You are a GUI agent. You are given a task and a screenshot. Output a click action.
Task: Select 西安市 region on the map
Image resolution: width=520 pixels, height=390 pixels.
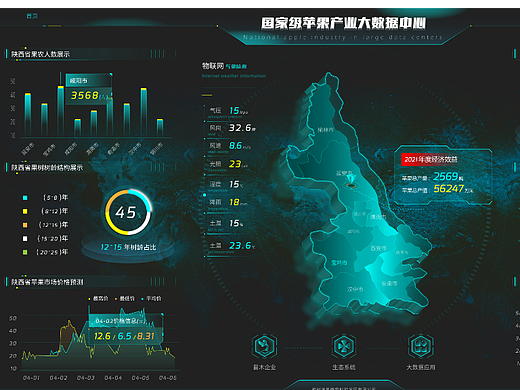click(378, 248)
